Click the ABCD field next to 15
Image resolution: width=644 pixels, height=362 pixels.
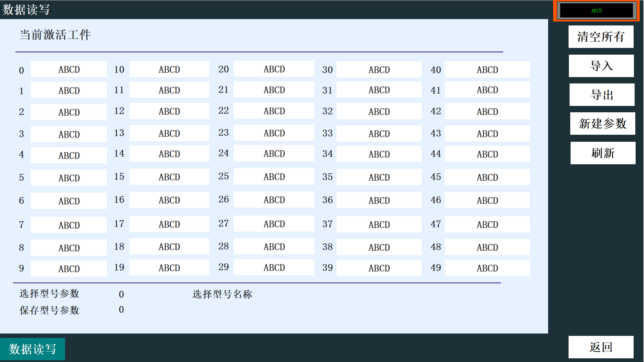[x=169, y=177]
